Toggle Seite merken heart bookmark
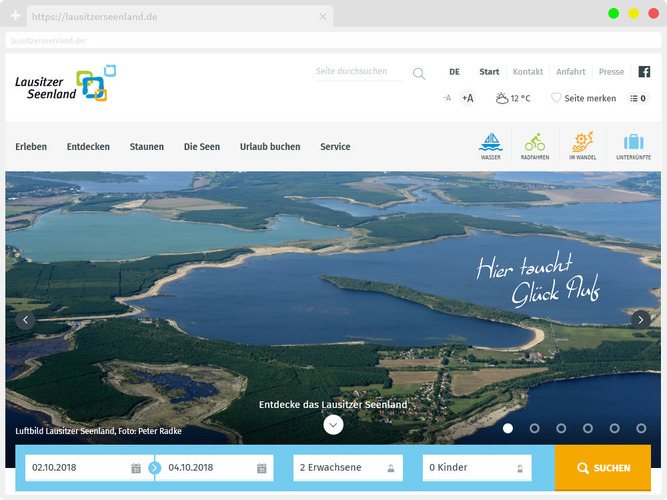This screenshot has height=500, width=667. pos(584,98)
